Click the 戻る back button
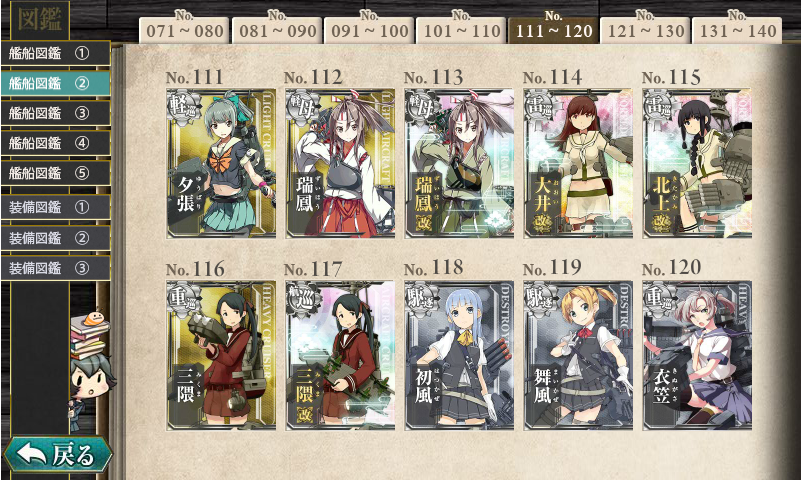The width and height of the screenshot is (803, 481). [57, 454]
